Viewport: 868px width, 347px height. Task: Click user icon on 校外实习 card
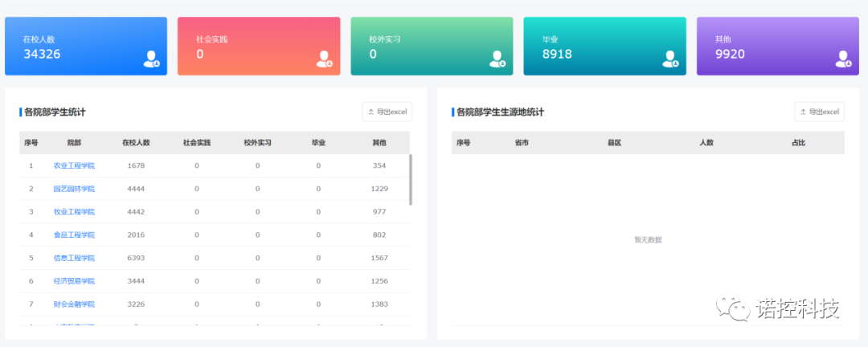(x=497, y=59)
